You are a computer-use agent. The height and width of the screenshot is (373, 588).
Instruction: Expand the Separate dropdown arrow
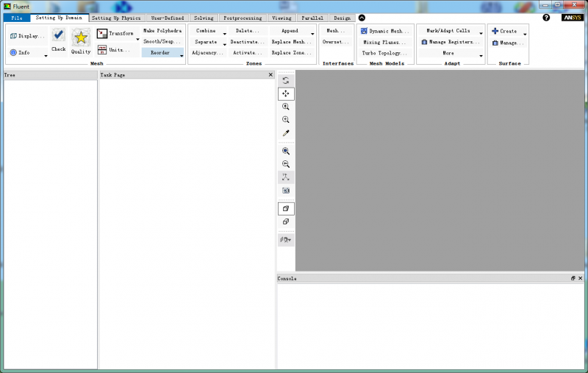(224, 45)
